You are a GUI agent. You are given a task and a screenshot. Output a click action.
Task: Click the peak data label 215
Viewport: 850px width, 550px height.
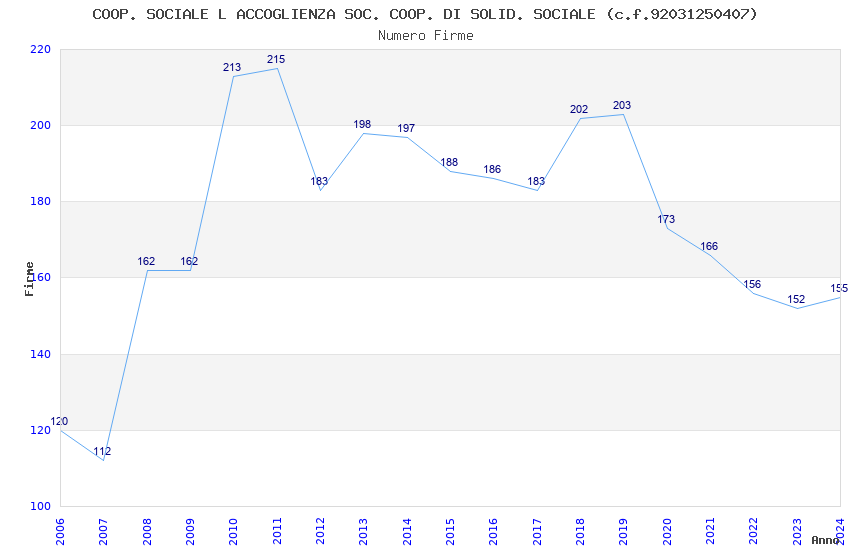tap(276, 60)
